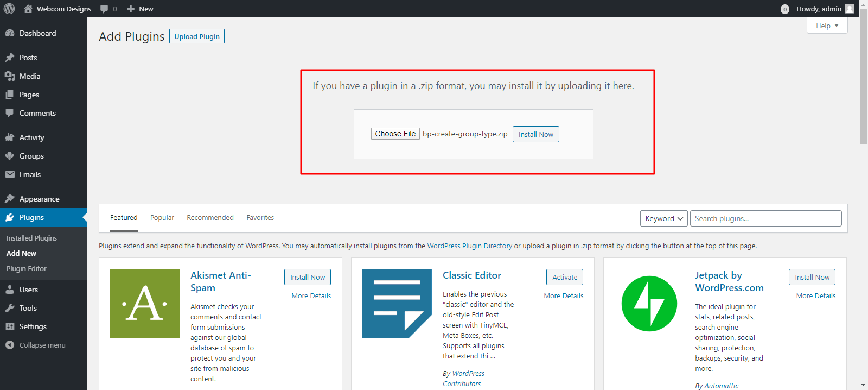Image resolution: width=868 pixels, height=390 pixels.
Task: Switch to the Recommended tab
Action: click(x=210, y=218)
